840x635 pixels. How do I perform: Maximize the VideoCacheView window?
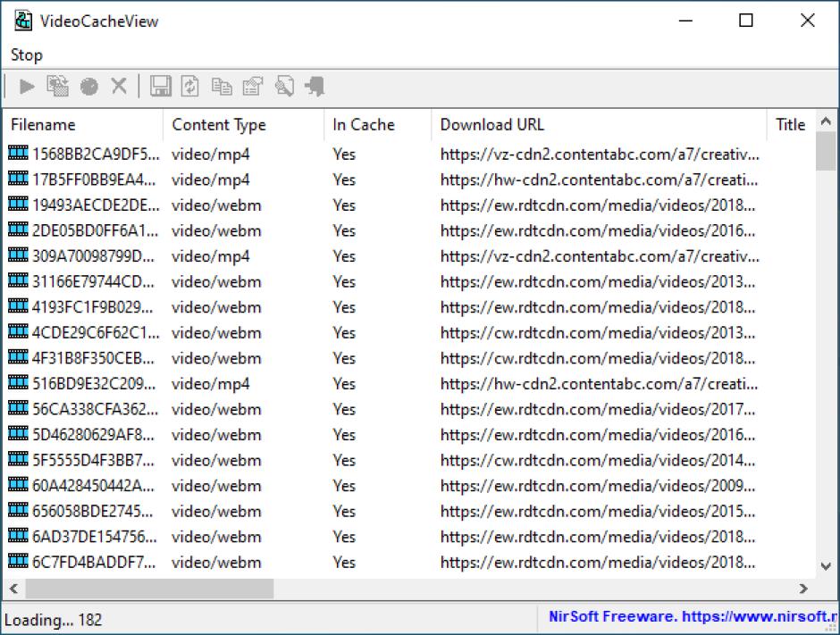pyautogui.click(x=745, y=21)
